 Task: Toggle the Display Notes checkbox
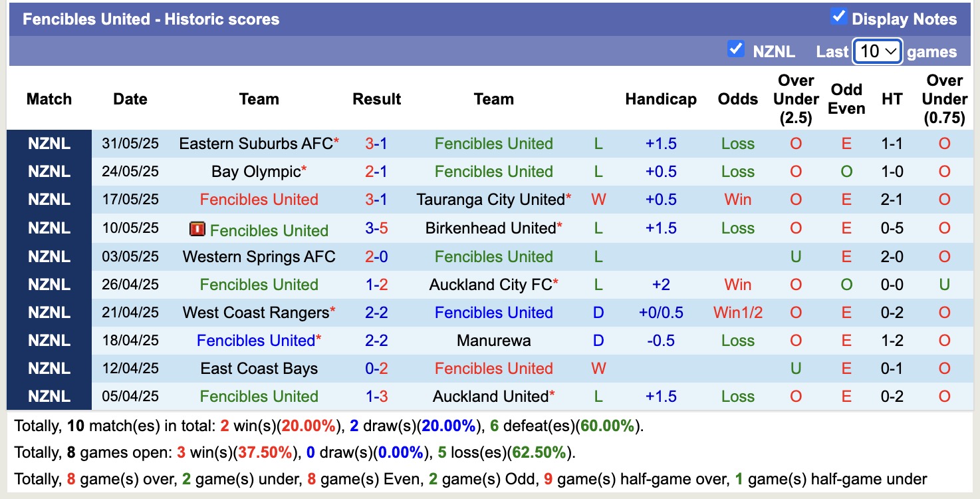(840, 18)
